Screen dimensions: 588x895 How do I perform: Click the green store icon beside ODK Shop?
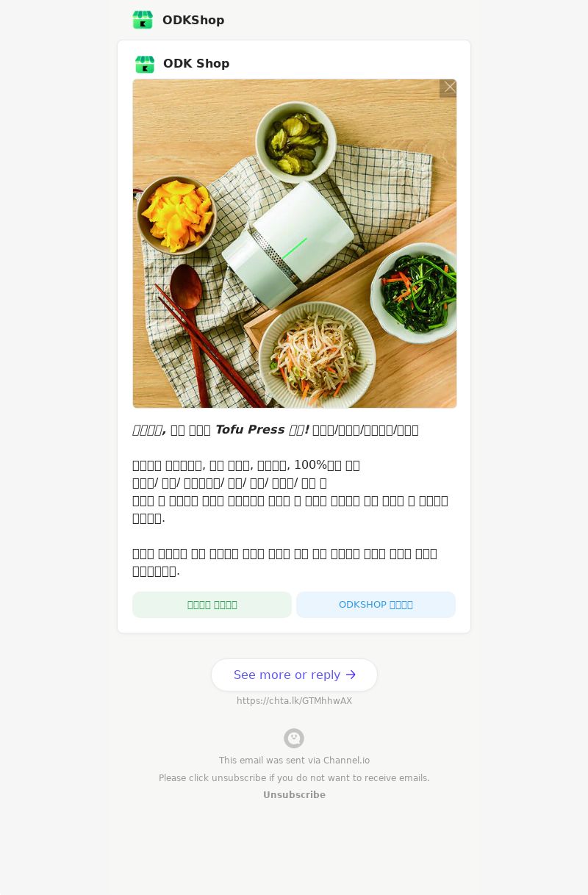pos(145,64)
